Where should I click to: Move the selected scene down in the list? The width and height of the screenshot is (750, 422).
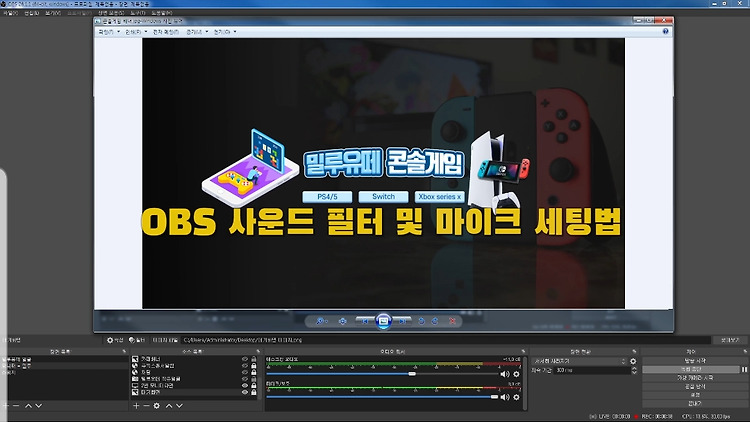click(39, 406)
